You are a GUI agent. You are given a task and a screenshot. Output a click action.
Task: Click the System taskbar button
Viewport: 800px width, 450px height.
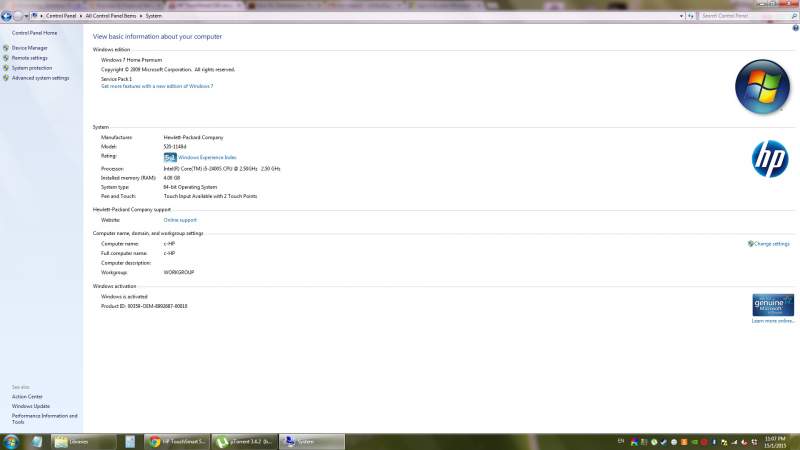pos(312,441)
